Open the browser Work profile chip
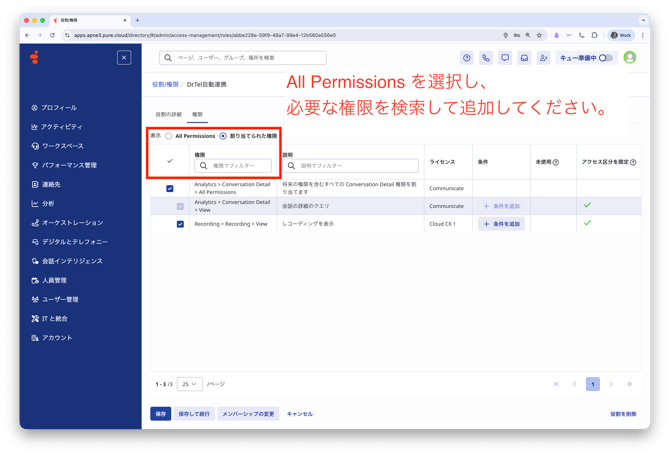Viewport: 670px width, 455px height. click(x=621, y=35)
